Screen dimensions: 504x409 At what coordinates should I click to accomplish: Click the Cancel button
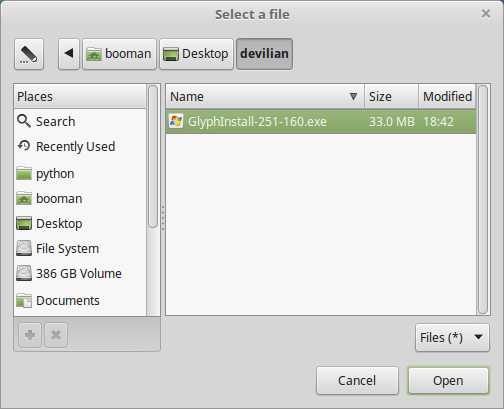(357, 381)
